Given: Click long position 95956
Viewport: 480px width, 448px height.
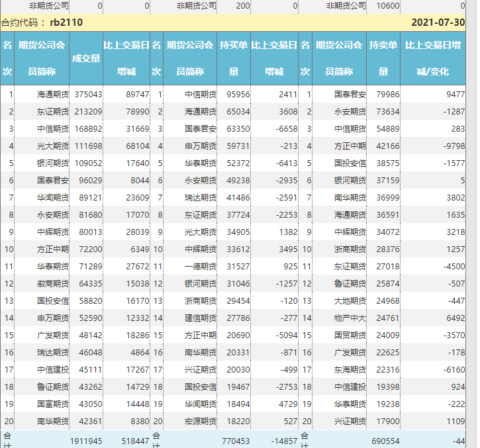Looking at the screenshot, I should point(238,95).
